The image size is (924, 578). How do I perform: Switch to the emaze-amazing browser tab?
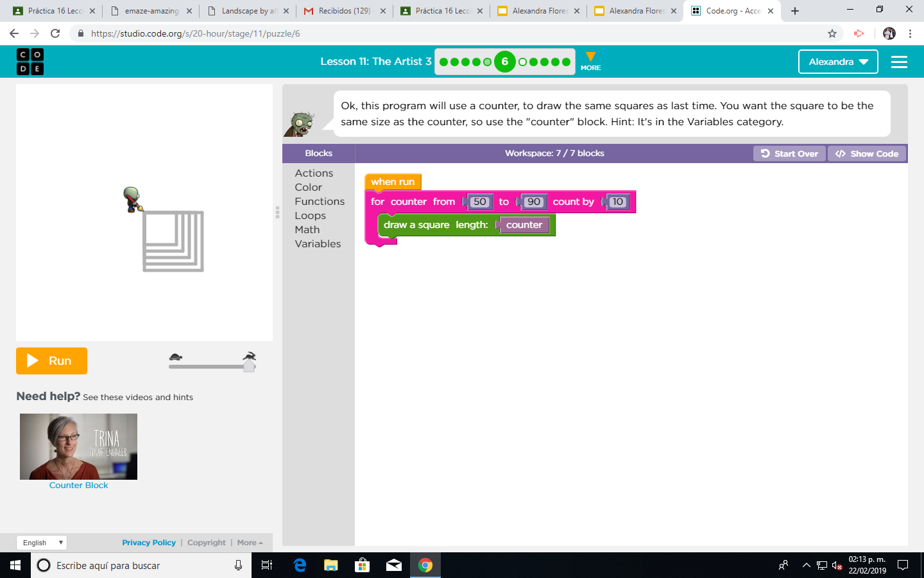click(151, 11)
